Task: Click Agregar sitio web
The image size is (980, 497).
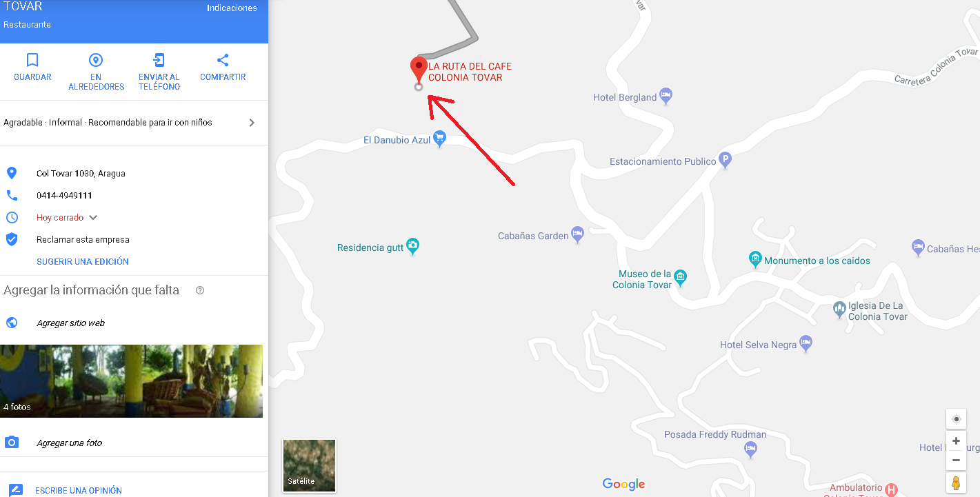Action: click(70, 323)
